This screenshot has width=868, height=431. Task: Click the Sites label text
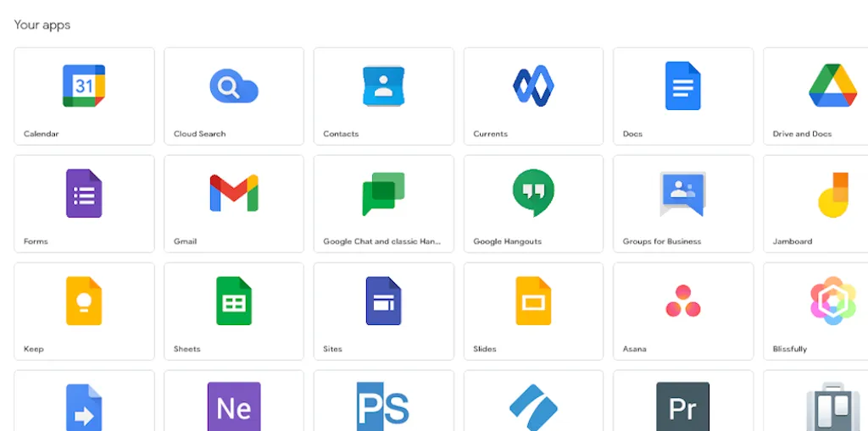pos(332,349)
